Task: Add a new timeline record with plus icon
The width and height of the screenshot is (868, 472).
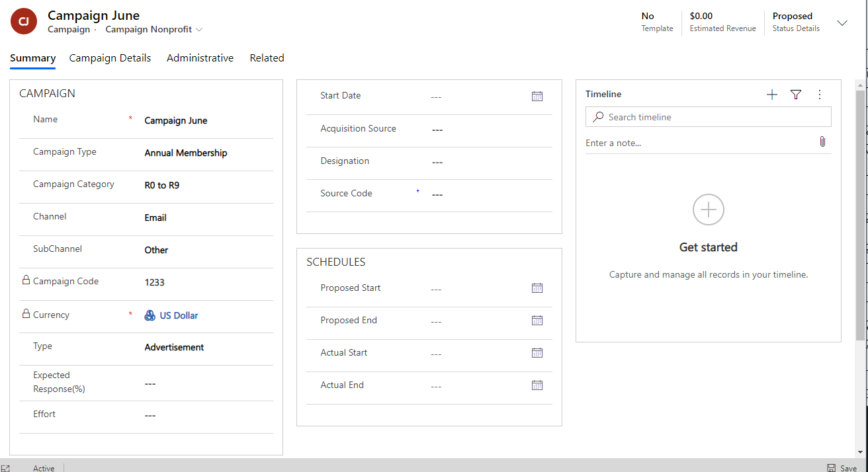Action: pyautogui.click(x=771, y=95)
